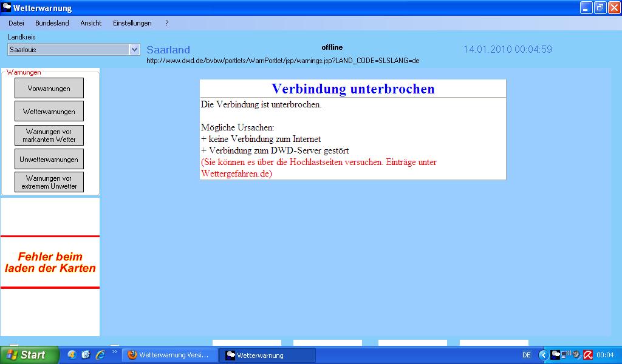Image resolution: width=622 pixels, height=364 pixels.
Task: Click 'Verbindung zum DWD-Server gestört' line
Action: [275, 150]
